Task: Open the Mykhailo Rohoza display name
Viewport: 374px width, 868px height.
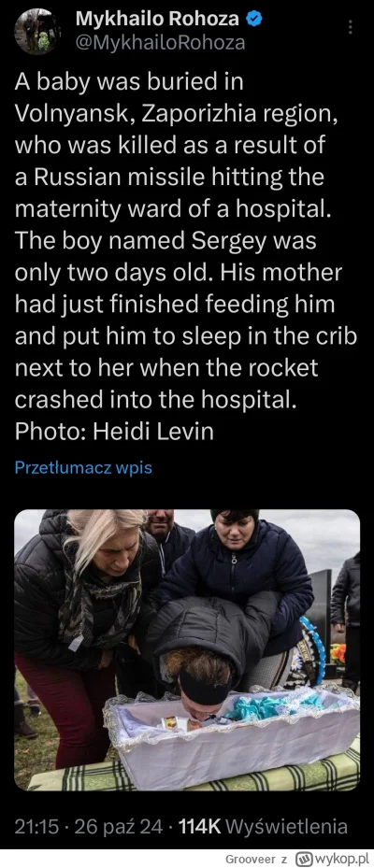Action: click(x=157, y=20)
